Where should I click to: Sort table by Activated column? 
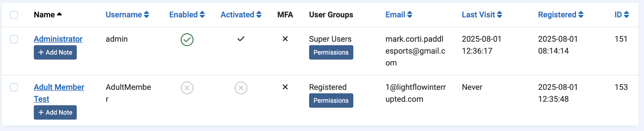click(x=241, y=15)
